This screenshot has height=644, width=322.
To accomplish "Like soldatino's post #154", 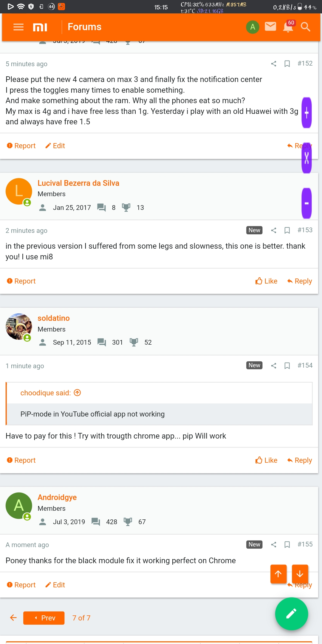I will click(266, 460).
